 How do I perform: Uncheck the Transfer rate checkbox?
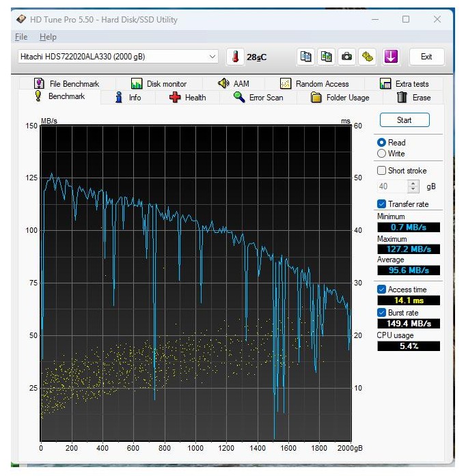pos(382,204)
